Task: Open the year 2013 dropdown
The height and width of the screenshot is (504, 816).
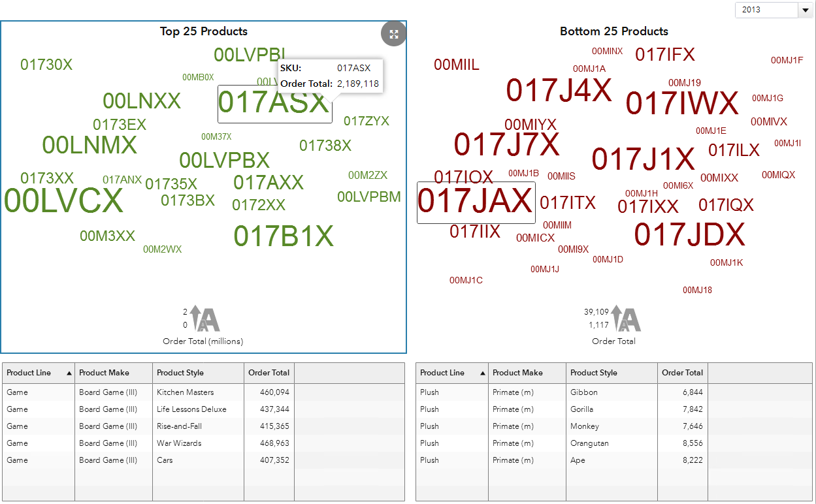Action: pos(804,10)
